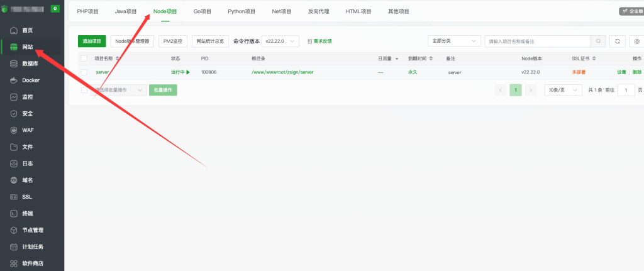
Task: Open the 全部分类 category dropdown
Action: point(454,41)
